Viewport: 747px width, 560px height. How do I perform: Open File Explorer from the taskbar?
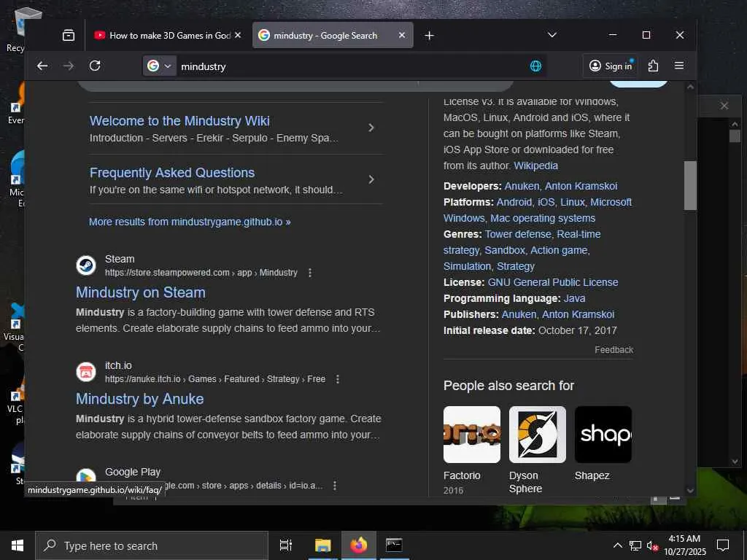point(322,545)
